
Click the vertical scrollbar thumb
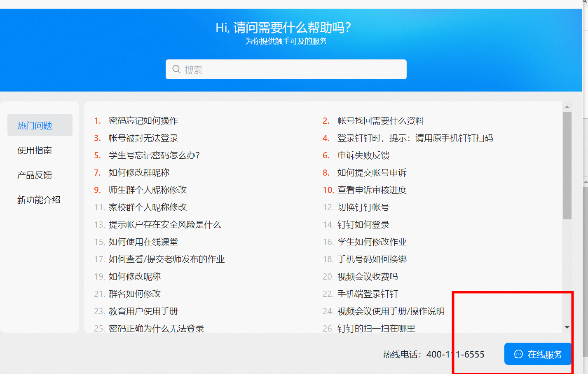567,165
